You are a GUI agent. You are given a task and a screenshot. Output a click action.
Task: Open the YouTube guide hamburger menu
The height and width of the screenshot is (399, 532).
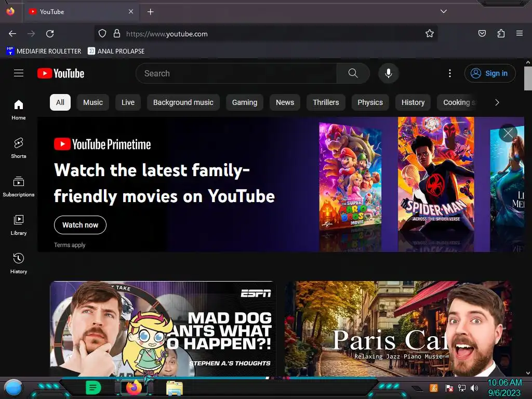coord(19,73)
